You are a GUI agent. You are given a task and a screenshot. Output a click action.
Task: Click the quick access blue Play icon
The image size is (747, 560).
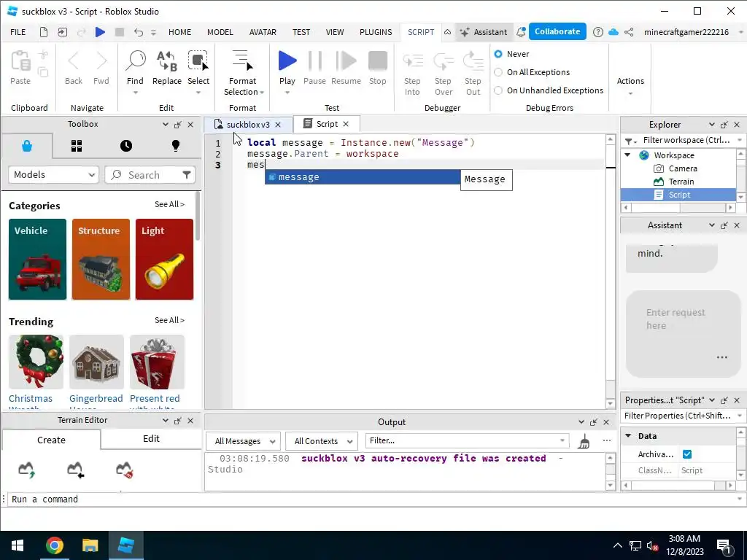tap(100, 32)
